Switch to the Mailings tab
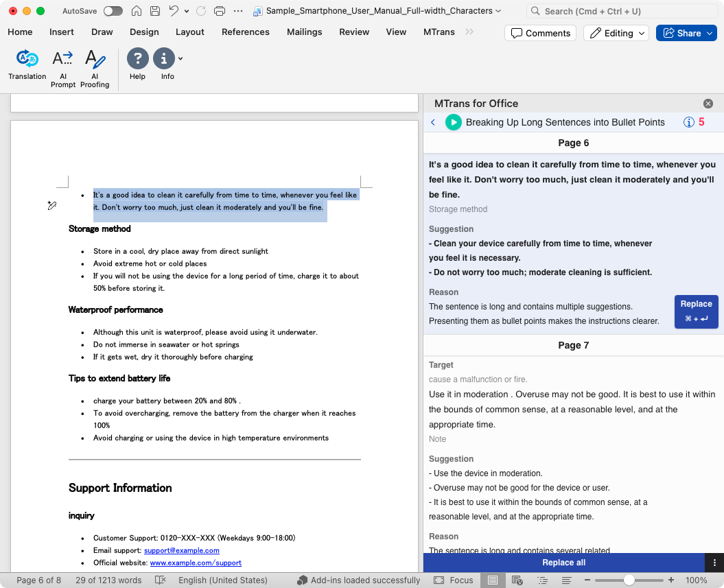This screenshot has width=724, height=588. (x=304, y=32)
